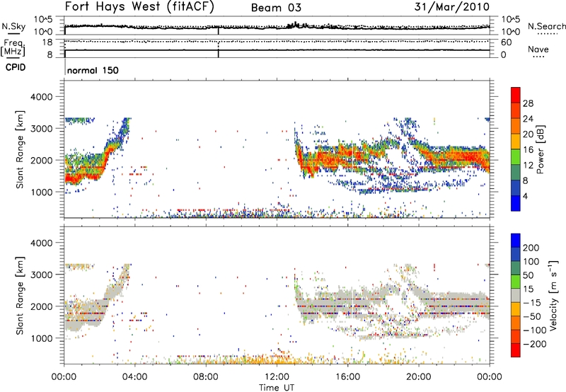Click the 'Power [dB]' colorbar label
This screenshot has height=392, width=566.
(x=540, y=149)
